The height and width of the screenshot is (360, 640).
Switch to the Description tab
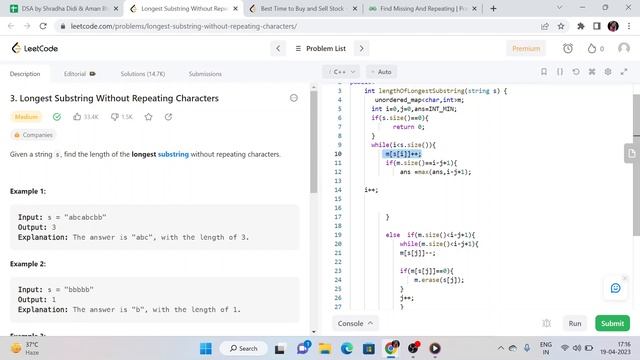[25, 74]
